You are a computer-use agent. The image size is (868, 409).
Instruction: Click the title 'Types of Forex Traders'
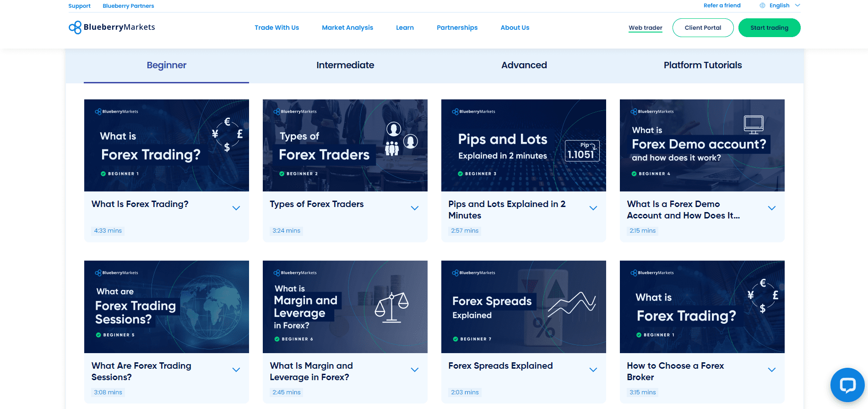[x=317, y=204]
